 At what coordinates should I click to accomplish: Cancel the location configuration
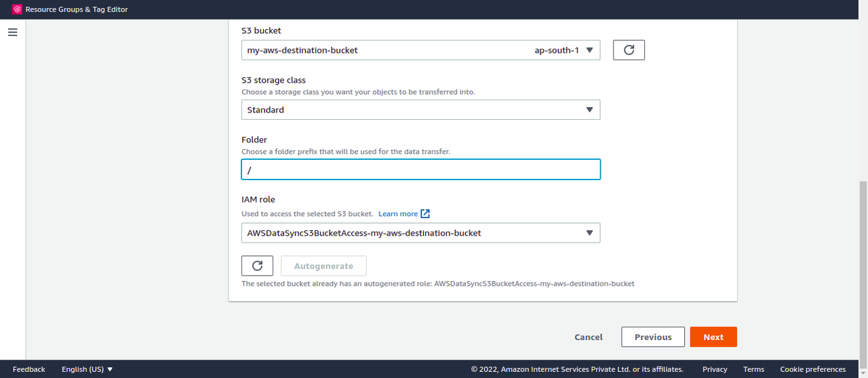(588, 337)
